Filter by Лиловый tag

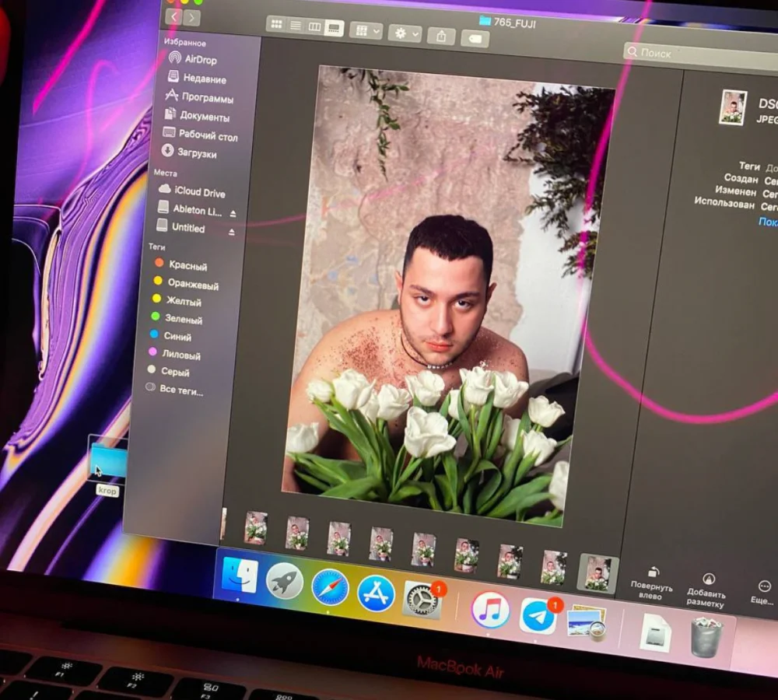(174, 354)
